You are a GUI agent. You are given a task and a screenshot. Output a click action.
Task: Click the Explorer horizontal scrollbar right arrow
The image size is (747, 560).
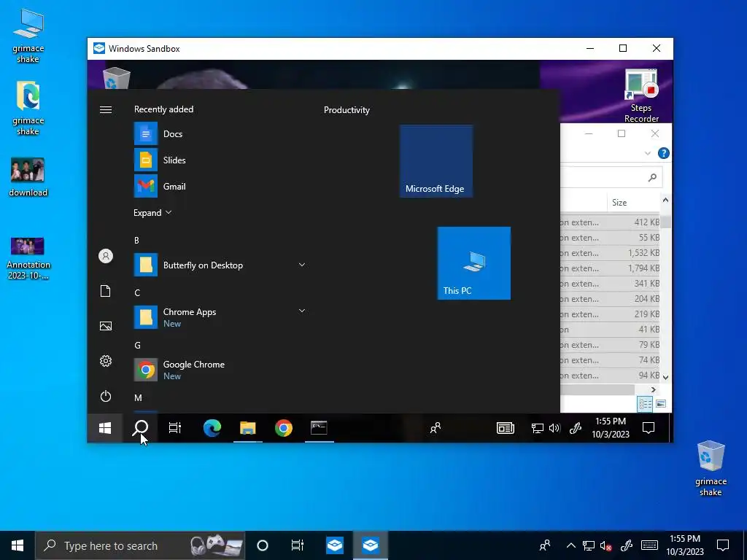[x=654, y=389]
